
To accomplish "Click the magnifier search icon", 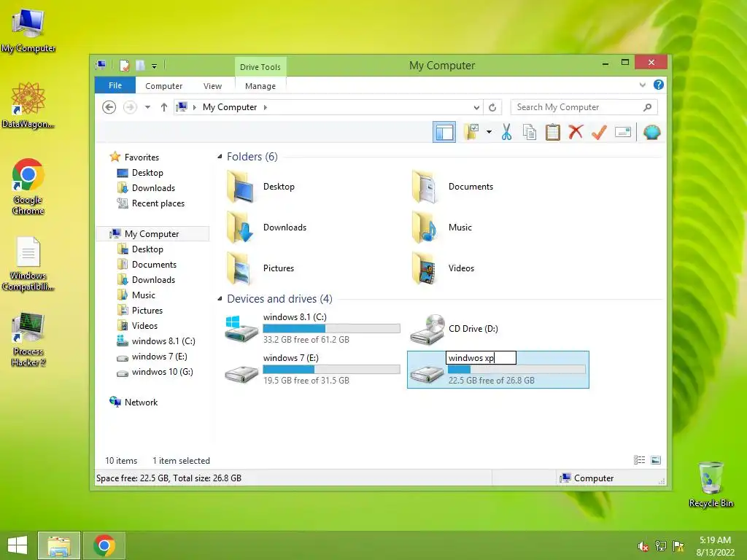I will [x=647, y=107].
